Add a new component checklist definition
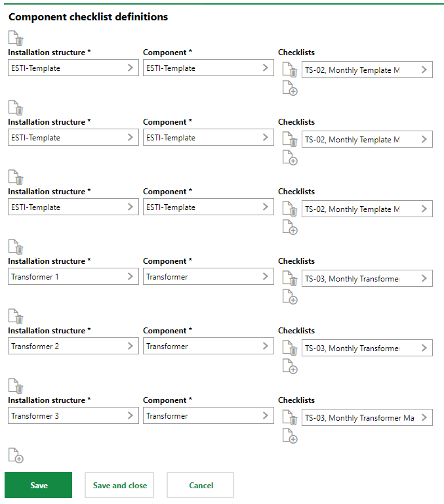Screen dimensions: 444x504 click(x=16, y=455)
